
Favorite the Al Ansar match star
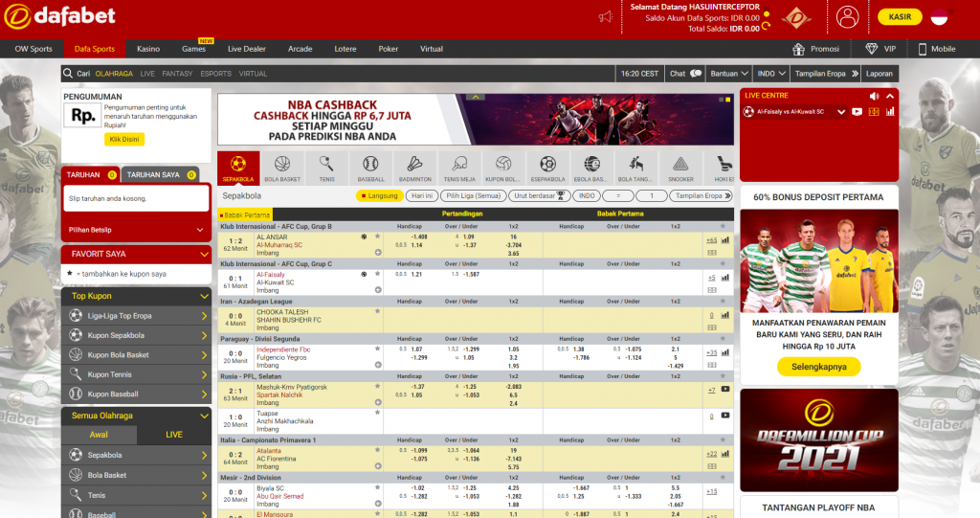click(377, 236)
